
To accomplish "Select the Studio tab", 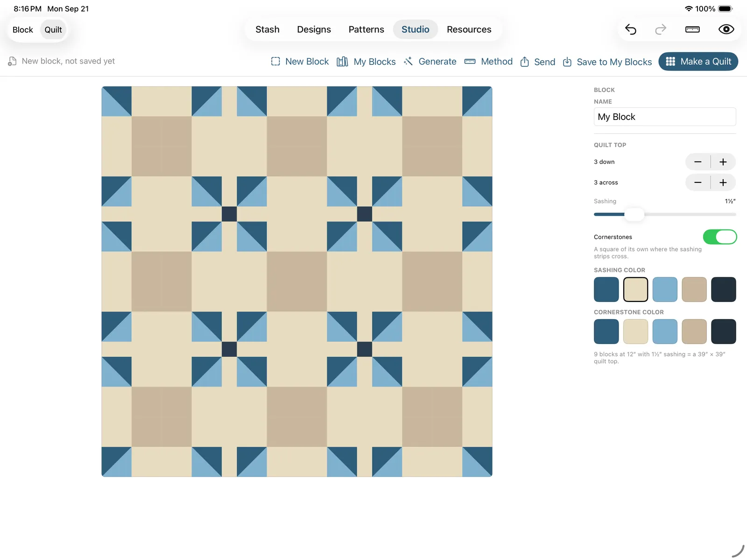I will tap(416, 29).
